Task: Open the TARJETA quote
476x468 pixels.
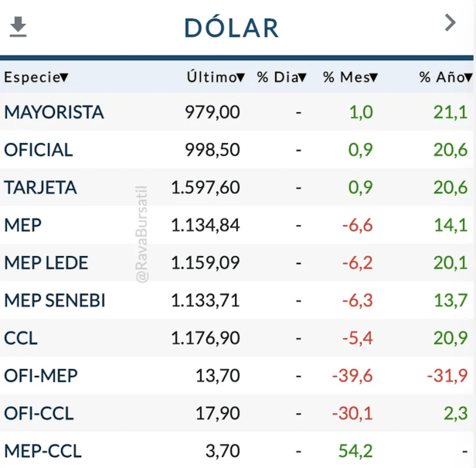Action: tap(40, 187)
